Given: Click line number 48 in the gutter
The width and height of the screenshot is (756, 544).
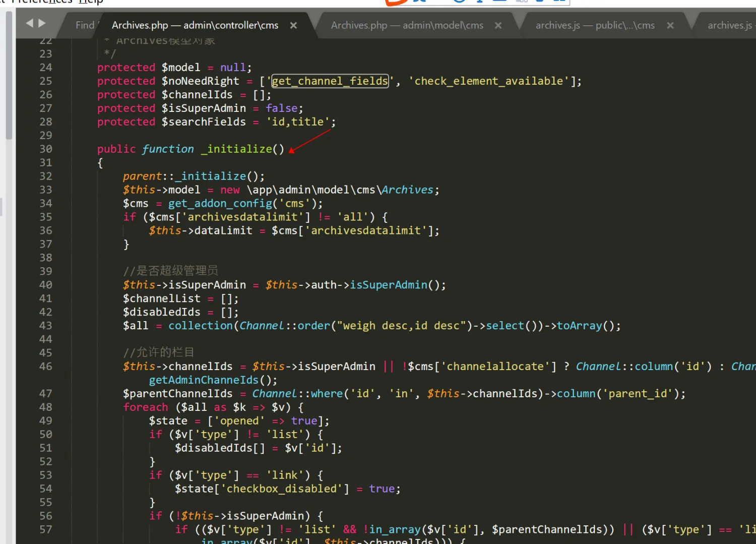Looking at the screenshot, I should pos(46,407).
